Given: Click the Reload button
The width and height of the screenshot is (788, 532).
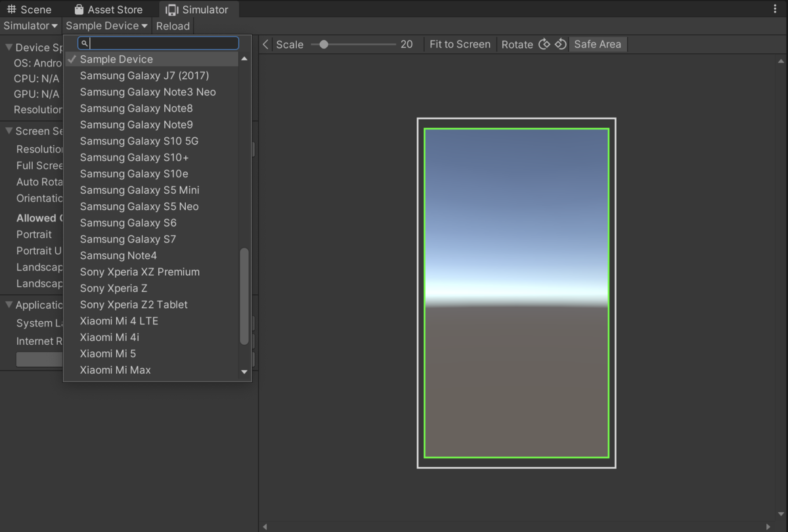Looking at the screenshot, I should pyautogui.click(x=173, y=26).
